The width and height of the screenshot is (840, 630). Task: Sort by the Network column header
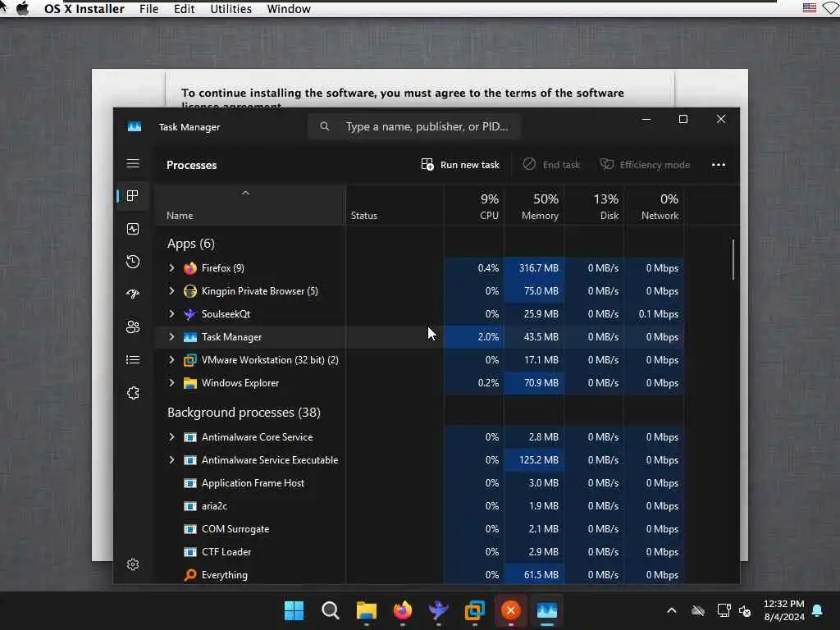[654, 206]
